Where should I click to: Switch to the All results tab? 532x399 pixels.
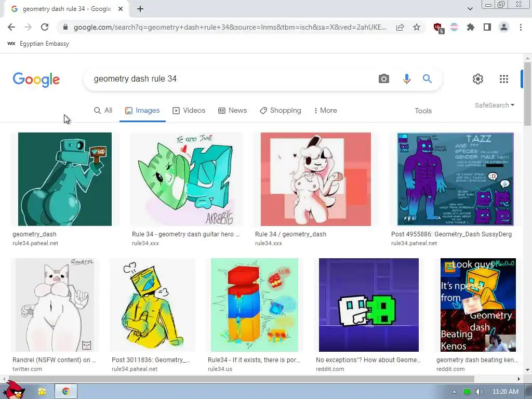(x=103, y=111)
